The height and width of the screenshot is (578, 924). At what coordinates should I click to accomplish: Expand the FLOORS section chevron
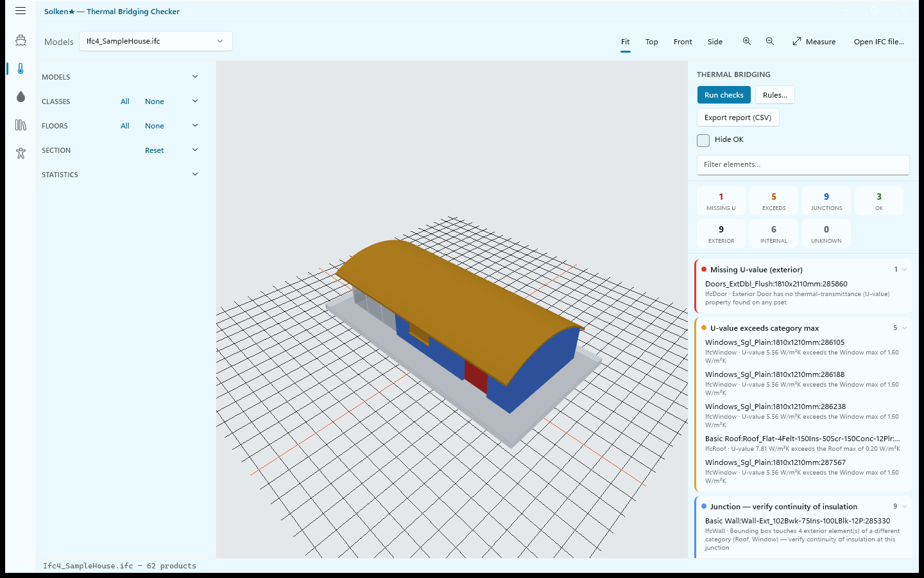pyautogui.click(x=195, y=126)
